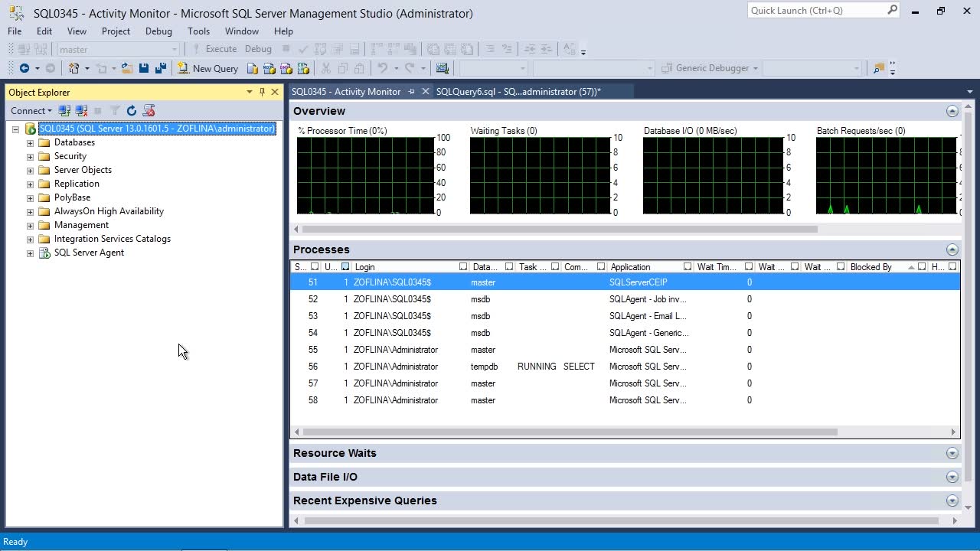Image resolution: width=980 pixels, height=551 pixels.
Task: Pin the Object Explorer panel with the pushpin
Action: [262, 92]
